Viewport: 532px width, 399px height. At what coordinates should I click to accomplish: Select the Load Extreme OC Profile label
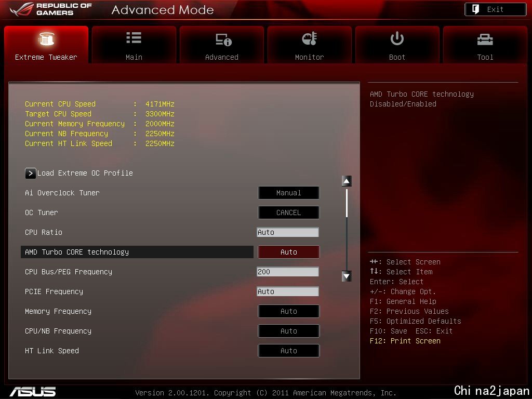click(85, 173)
